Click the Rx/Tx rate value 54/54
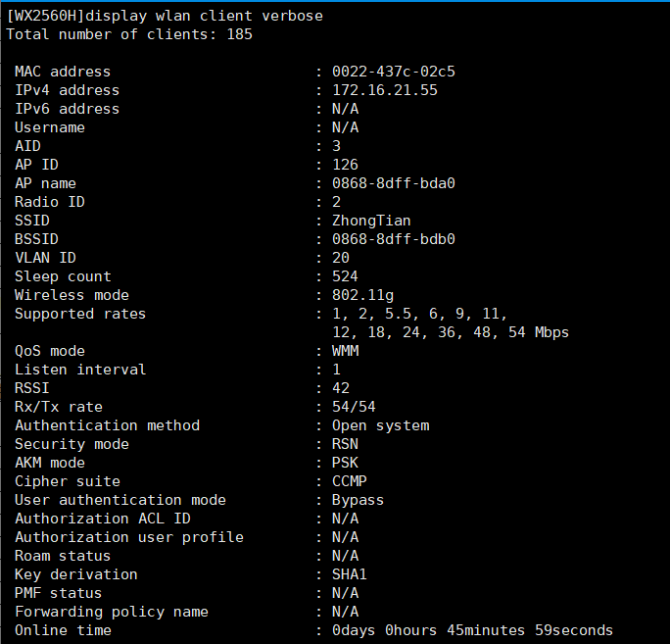Image resolution: width=670 pixels, height=644 pixels. pos(354,407)
